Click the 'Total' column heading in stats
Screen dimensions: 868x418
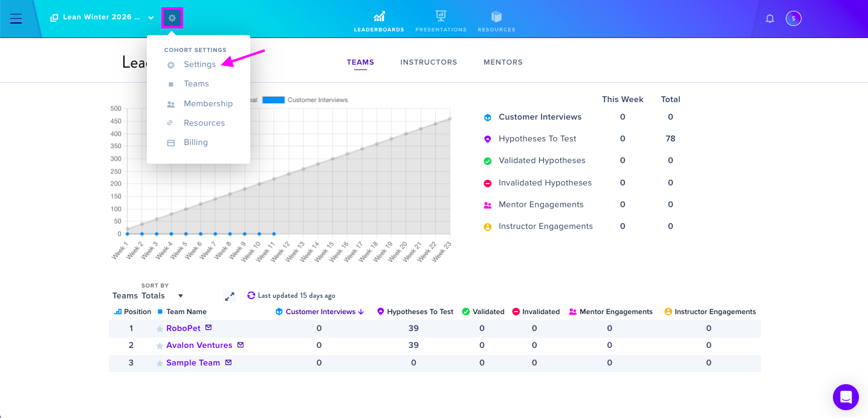(670, 100)
